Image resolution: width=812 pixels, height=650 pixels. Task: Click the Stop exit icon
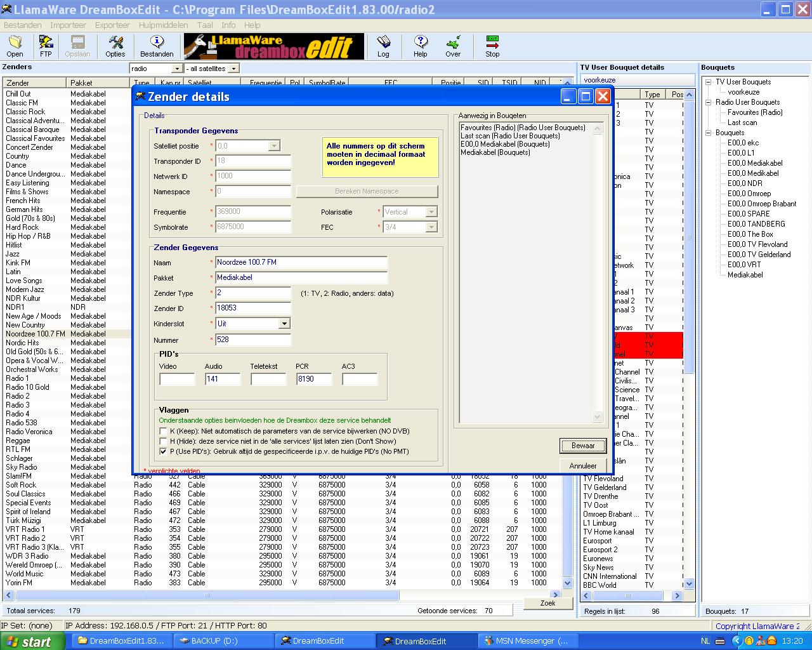point(492,46)
